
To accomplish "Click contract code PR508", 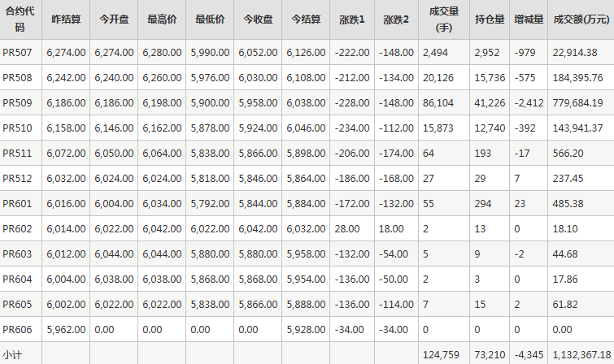I will [x=17, y=77].
